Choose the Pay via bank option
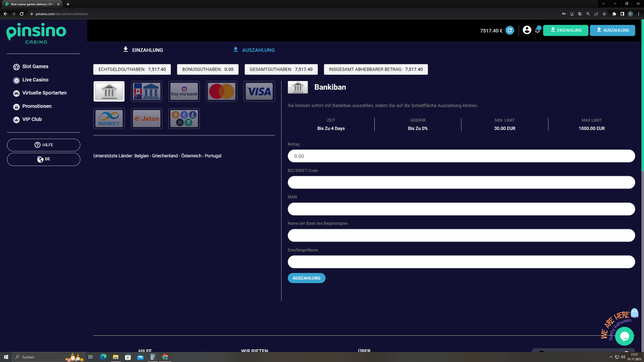 (x=184, y=91)
